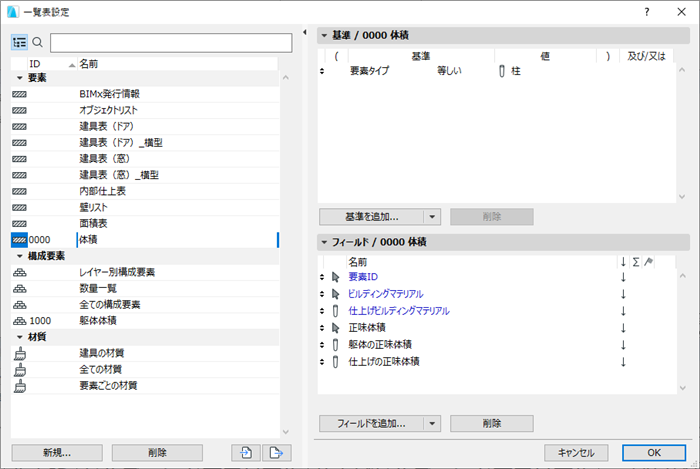Screen dimensions: 700x469
Task: Click the component icon of 1000 躯体体積
Action: [20, 321]
